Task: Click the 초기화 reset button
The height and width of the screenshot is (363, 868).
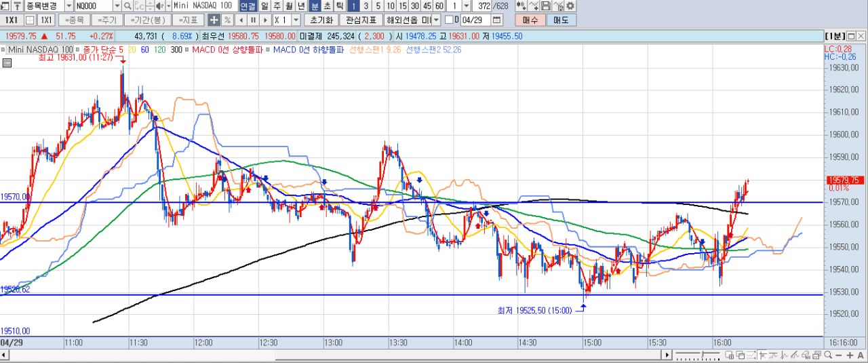Action: pyautogui.click(x=321, y=20)
